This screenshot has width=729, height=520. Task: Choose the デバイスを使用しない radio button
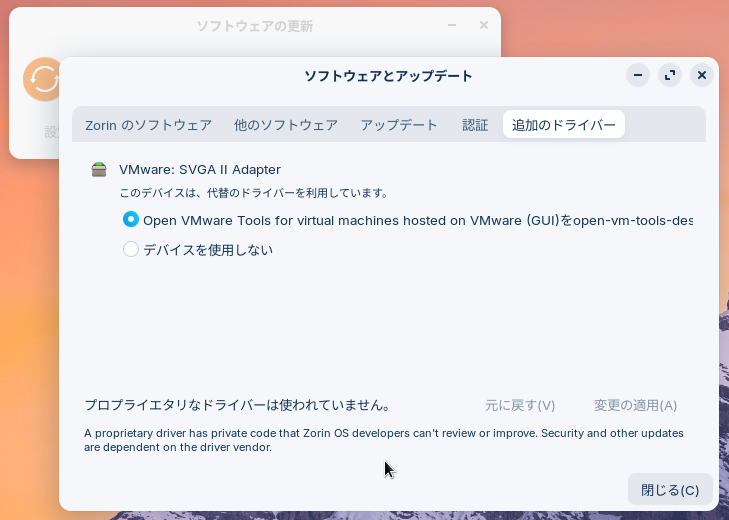point(131,250)
